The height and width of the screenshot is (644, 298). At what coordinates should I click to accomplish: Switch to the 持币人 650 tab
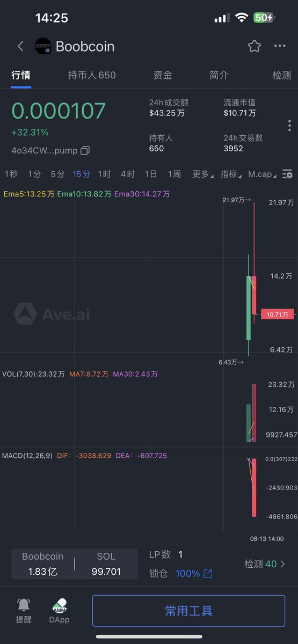point(92,75)
